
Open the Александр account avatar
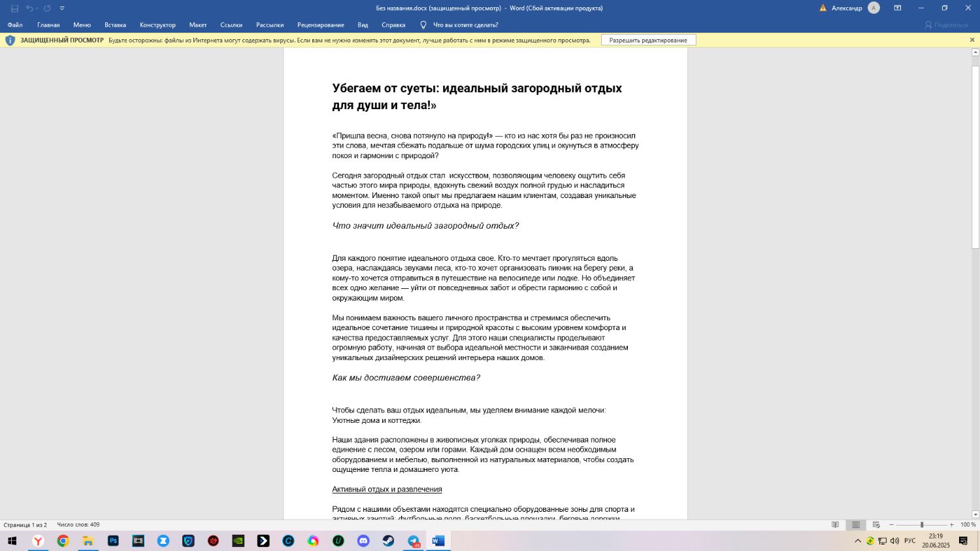point(874,8)
